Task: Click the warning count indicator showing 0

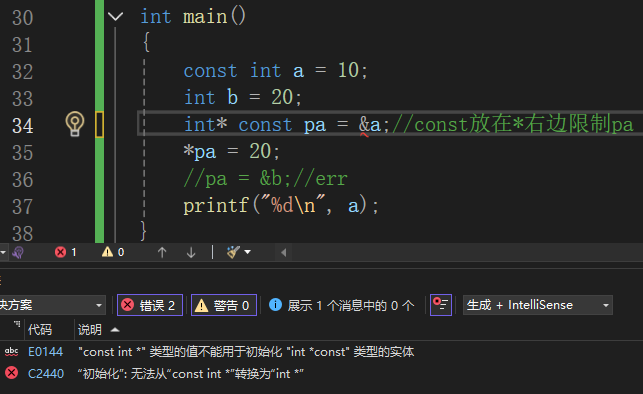Action: pyautogui.click(x=113, y=252)
